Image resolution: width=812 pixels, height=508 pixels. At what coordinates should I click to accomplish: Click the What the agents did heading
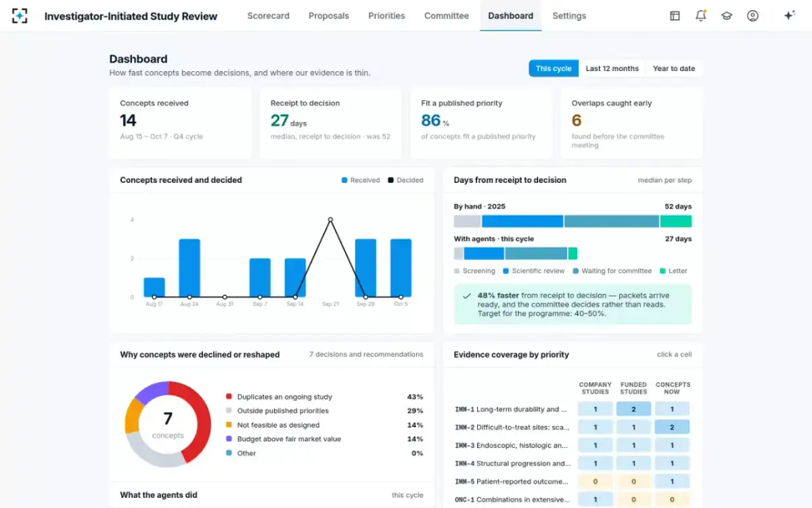coord(158,495)
